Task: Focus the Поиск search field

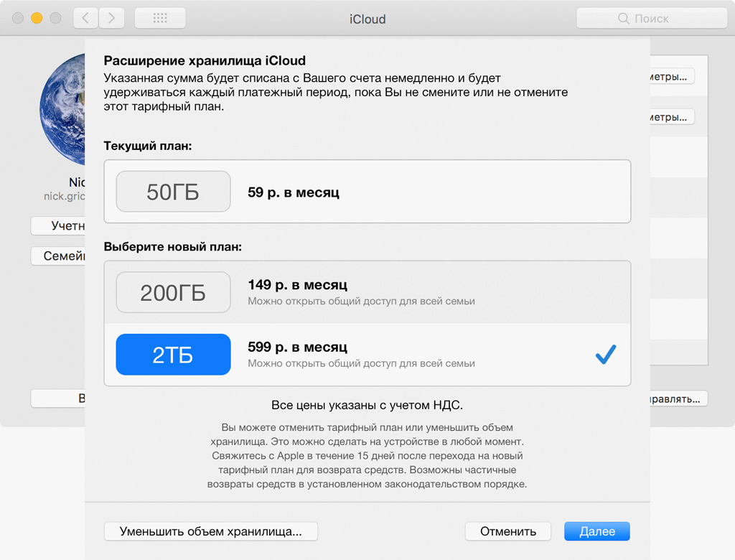Action: pos(652,18)
